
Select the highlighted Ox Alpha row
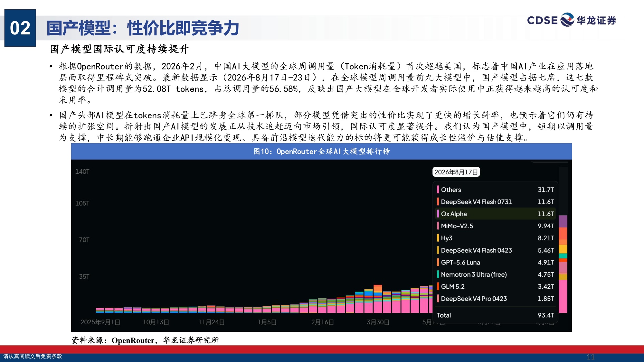pyautogui.click(x=495, y=214)
